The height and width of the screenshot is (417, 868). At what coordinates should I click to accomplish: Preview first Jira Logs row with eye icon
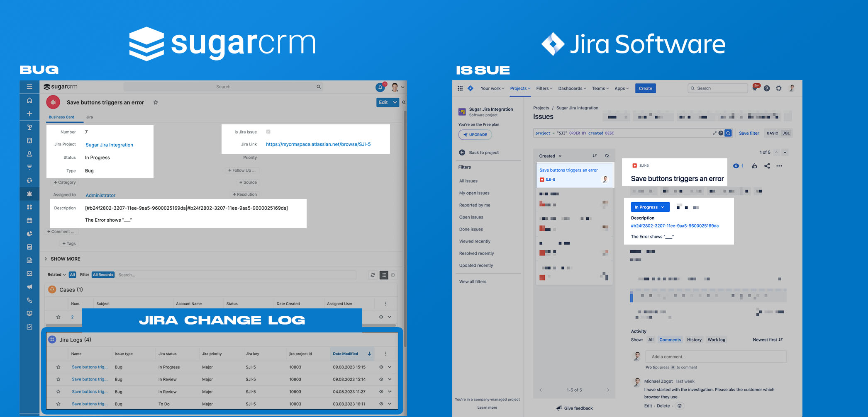381,367
